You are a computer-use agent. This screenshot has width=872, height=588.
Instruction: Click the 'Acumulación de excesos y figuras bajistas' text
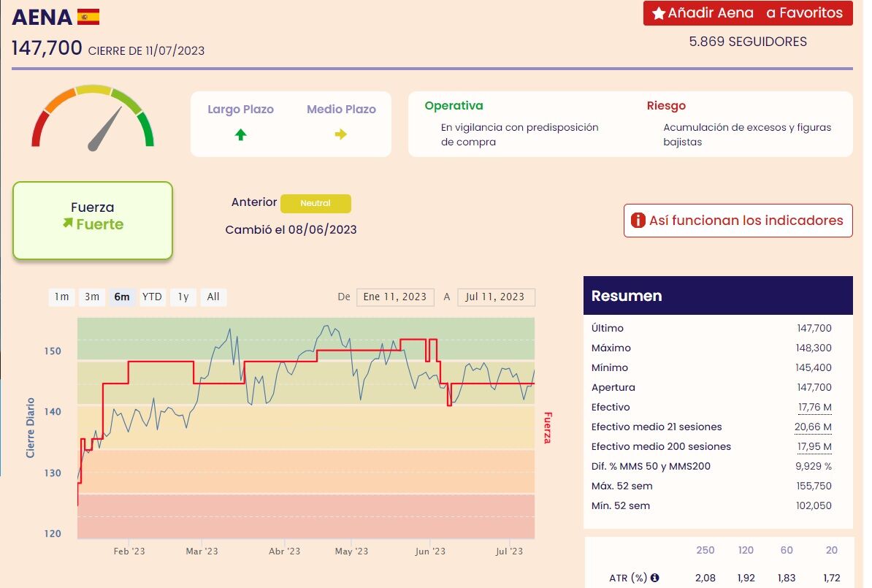[x=747, y=134]
